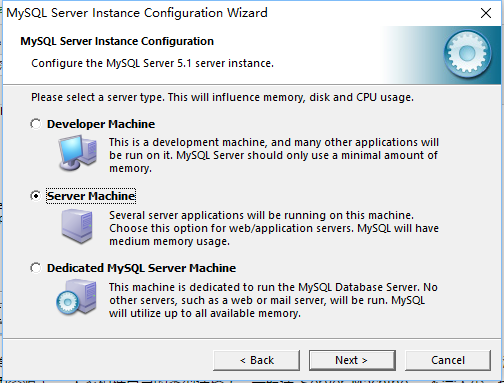The height and width of the screenshot is (383, 504).
Task: Click the Dedicated MySQL Server Machine label
Action: pyautogui.click(x=141, y=268)
